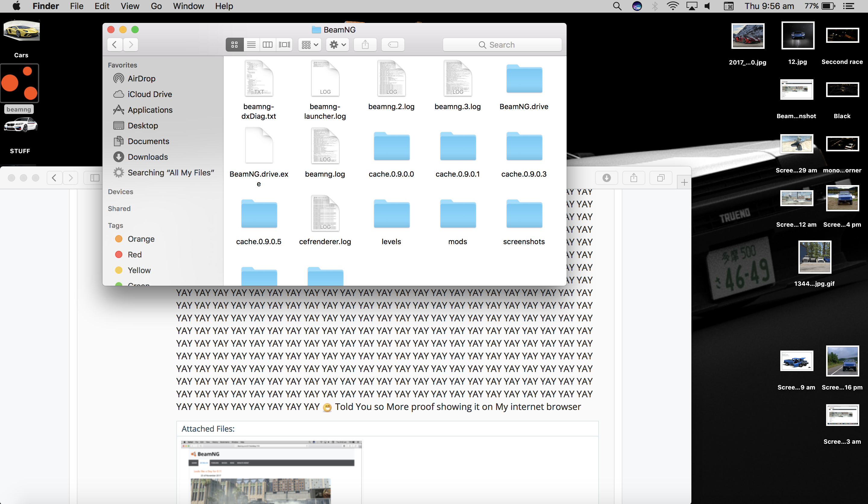Switch Finder to list view
Viewport: 868px width, 504px height.
coord(251,45)
